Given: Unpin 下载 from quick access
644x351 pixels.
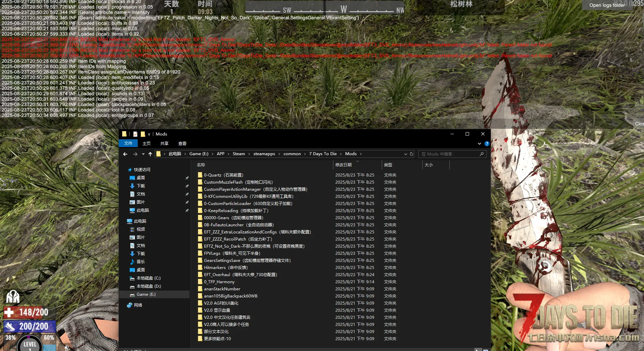Looking at the screenshot, I should click(187, 186).
